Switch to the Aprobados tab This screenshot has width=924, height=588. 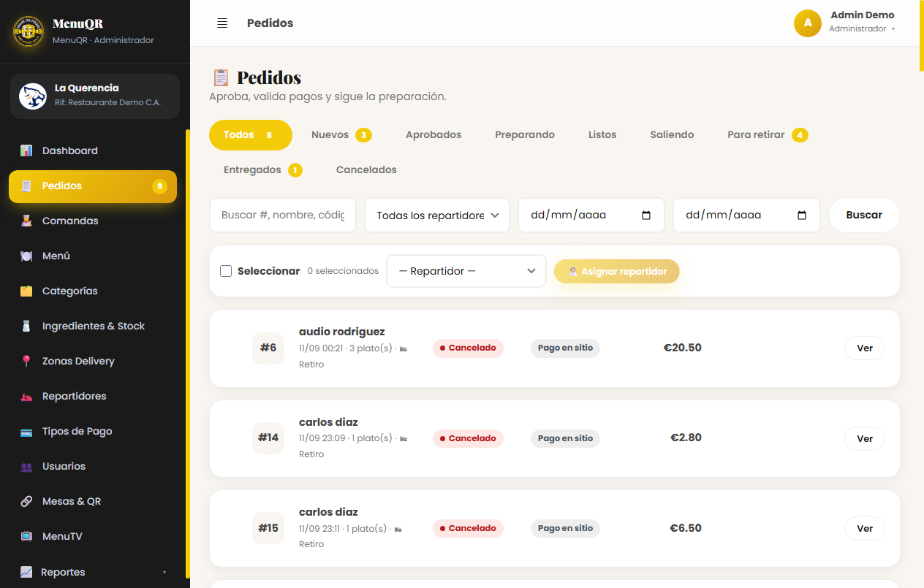(433, 135)
